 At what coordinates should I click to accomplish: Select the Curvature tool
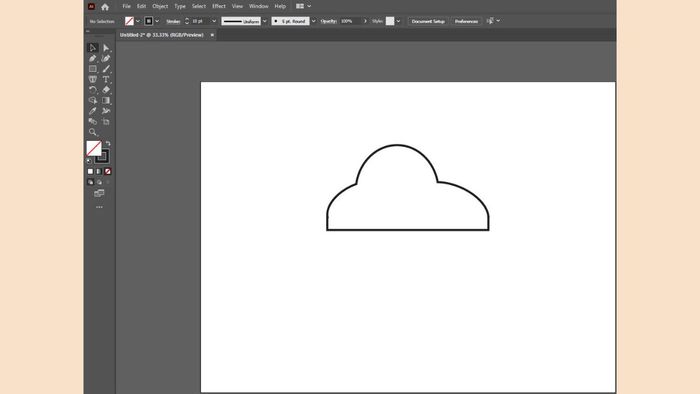point(106,58)
